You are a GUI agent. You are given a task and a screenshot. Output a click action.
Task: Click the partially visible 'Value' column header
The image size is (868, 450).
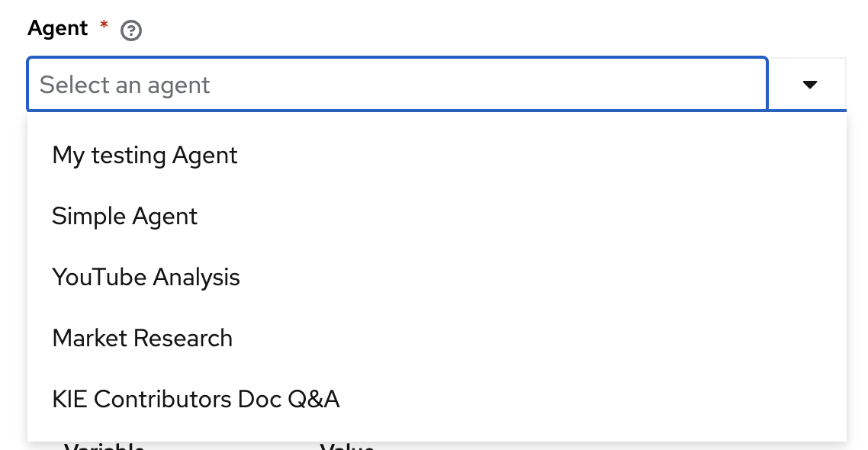tap(346, 445)
